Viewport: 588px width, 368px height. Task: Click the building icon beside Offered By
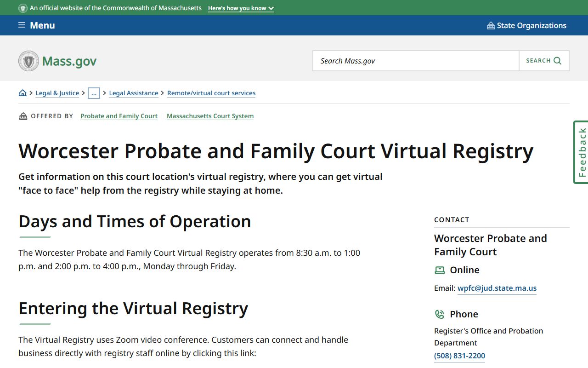(x=23, y=116)
